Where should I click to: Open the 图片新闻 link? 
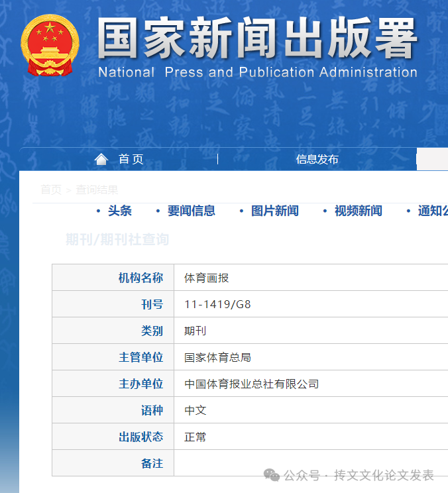pyautogui.click(x=275, y=211)
